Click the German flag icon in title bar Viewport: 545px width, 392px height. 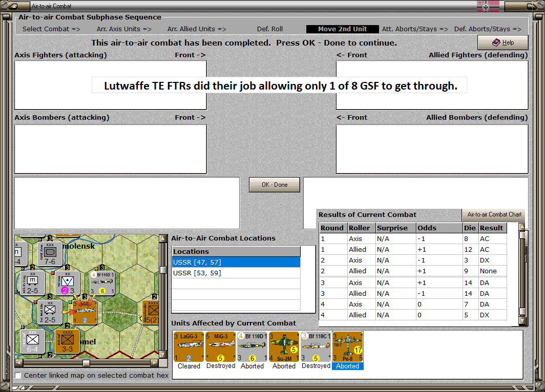[488, 6]
